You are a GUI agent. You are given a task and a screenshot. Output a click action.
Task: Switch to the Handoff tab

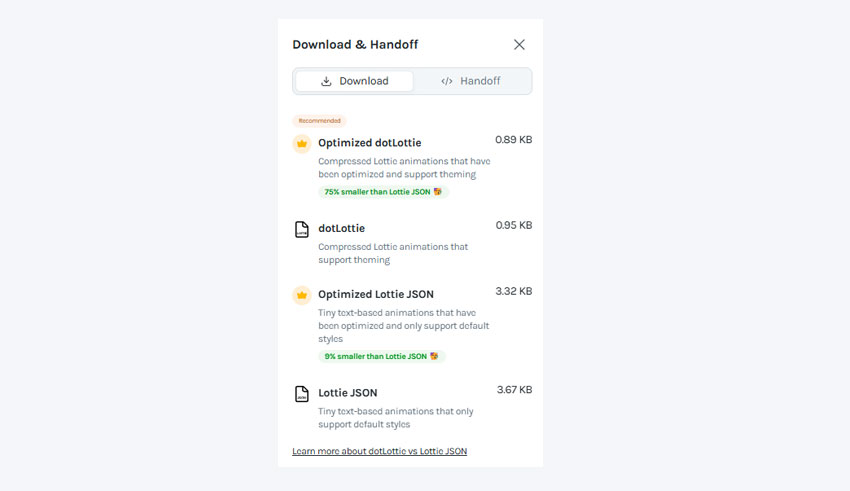pos(471,81)
